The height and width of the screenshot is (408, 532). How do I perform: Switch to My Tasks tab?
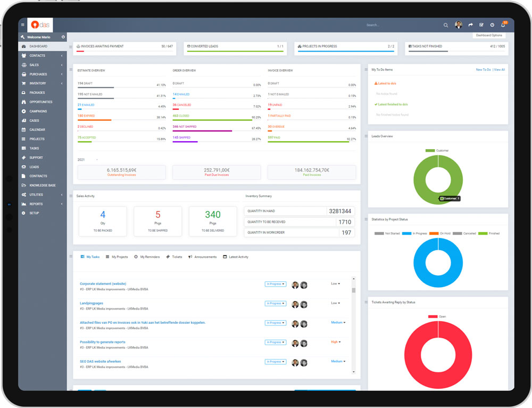click(90, 257)
